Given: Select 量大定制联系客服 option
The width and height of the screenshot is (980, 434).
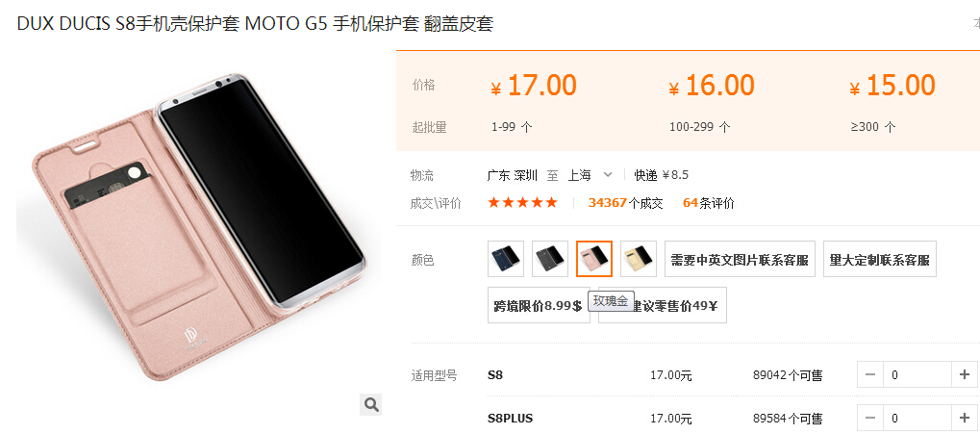Looking at the screenshot, I should point(879,259).
